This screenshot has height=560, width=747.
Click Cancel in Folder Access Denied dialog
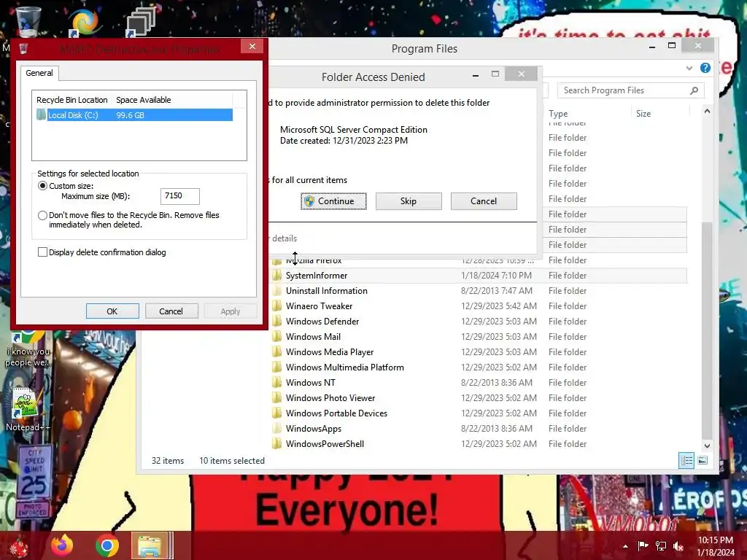484,201
